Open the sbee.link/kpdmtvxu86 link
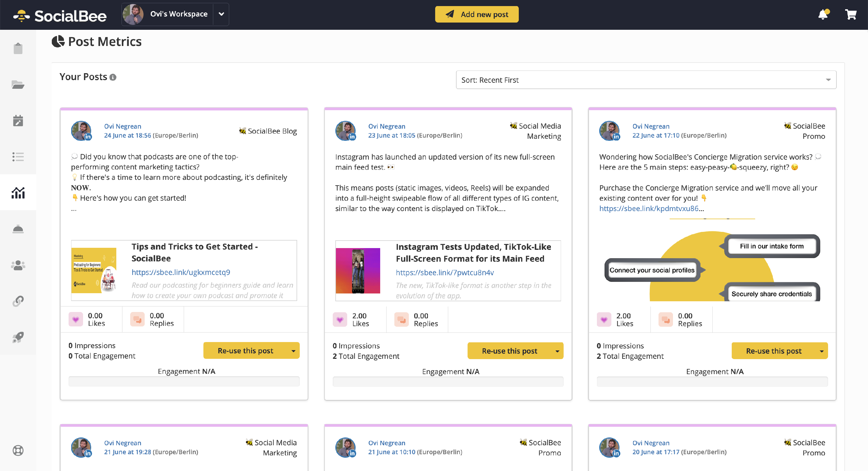 click(649, 208)
